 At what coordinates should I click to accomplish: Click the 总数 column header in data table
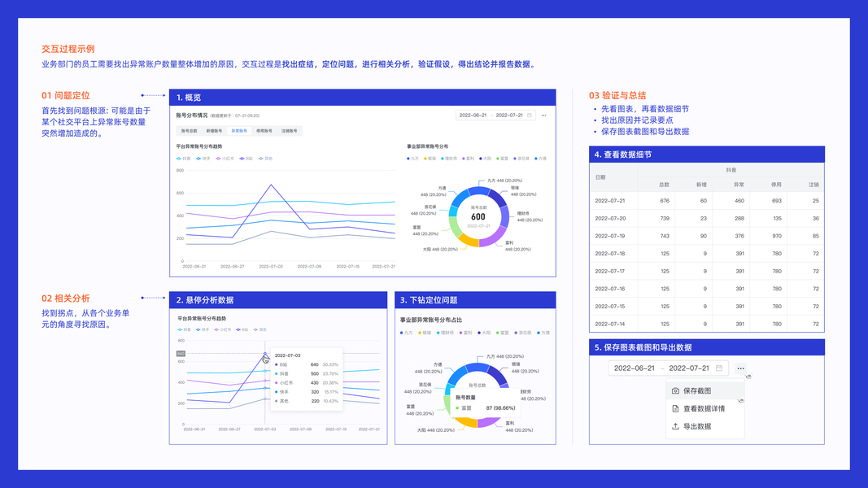[x=664, y=185]
